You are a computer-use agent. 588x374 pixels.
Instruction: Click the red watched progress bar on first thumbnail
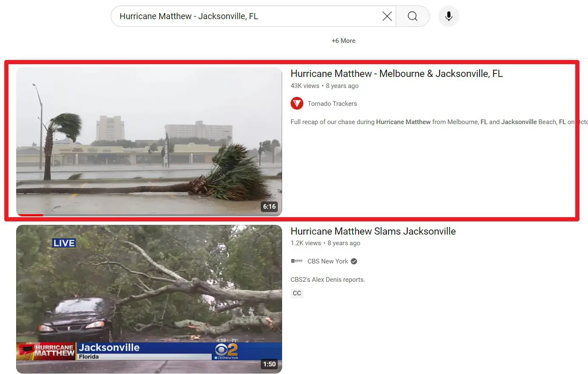click(30, 215)
